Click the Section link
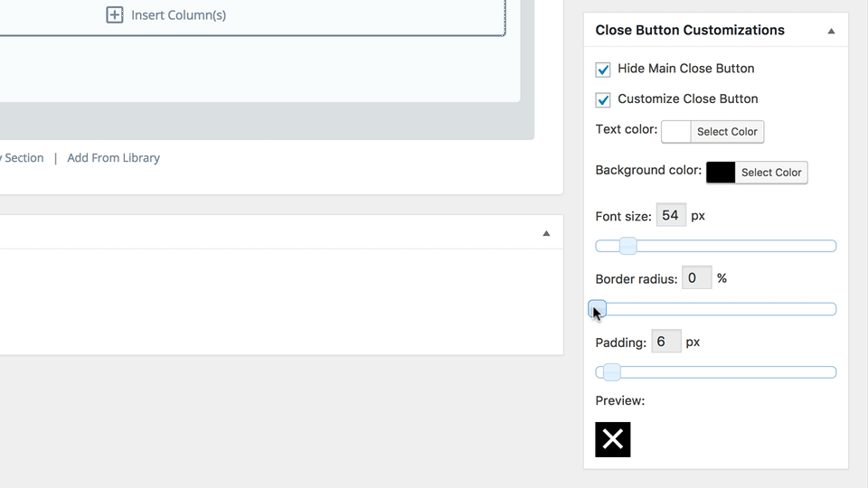Image resolution: width=868 pixels, height=488 pixels. point(24,158)
